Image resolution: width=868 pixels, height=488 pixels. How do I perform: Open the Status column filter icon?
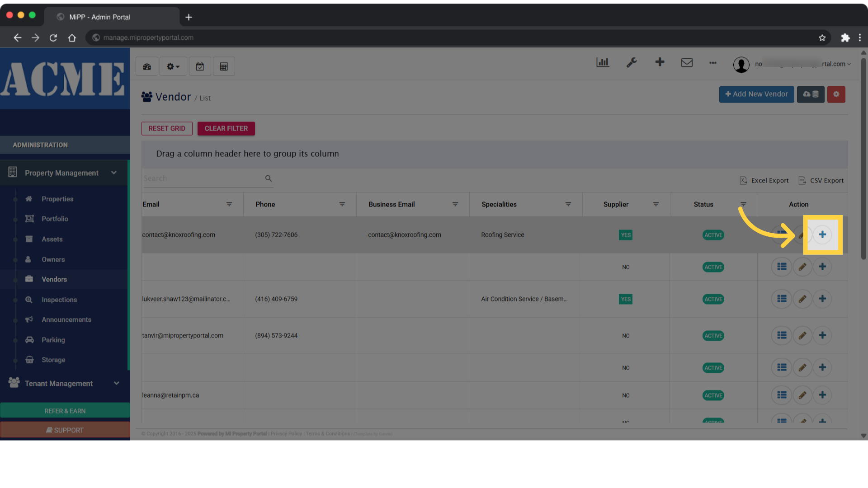pyautogui.click(x=743, y=204)
